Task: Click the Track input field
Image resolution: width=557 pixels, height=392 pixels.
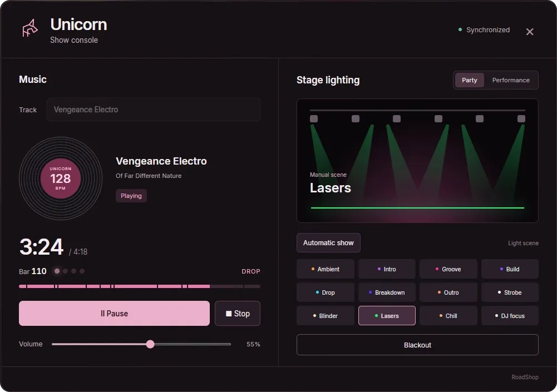Action: pos(154,110)
